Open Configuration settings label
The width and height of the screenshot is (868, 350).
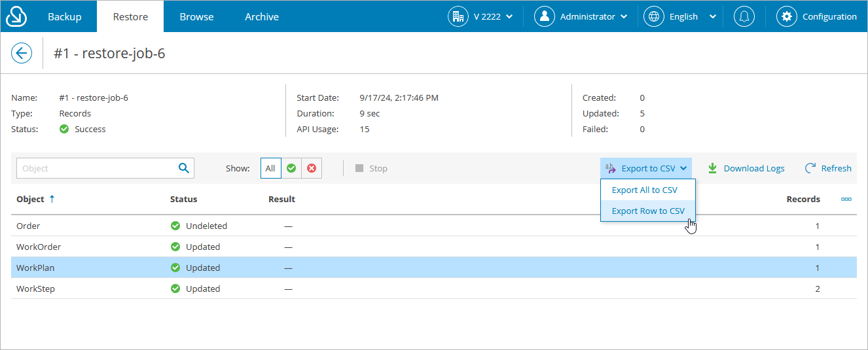pyautogui.click(x=829, y=16)
